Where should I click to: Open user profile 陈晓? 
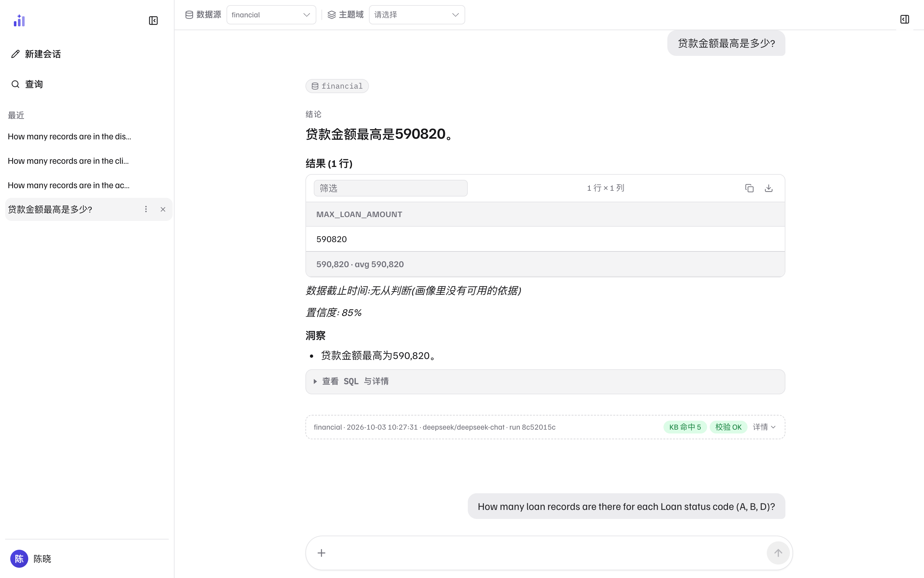click(31, 559)
